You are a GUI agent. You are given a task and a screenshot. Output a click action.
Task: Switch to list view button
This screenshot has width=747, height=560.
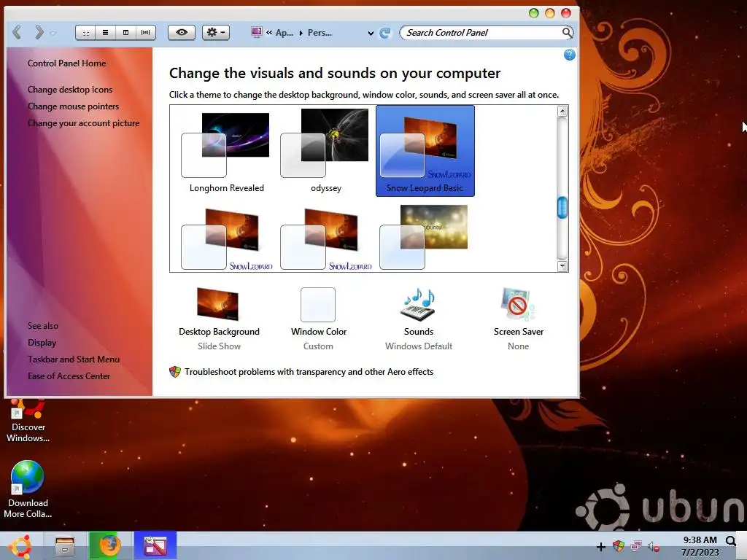(x=105, y=32)
